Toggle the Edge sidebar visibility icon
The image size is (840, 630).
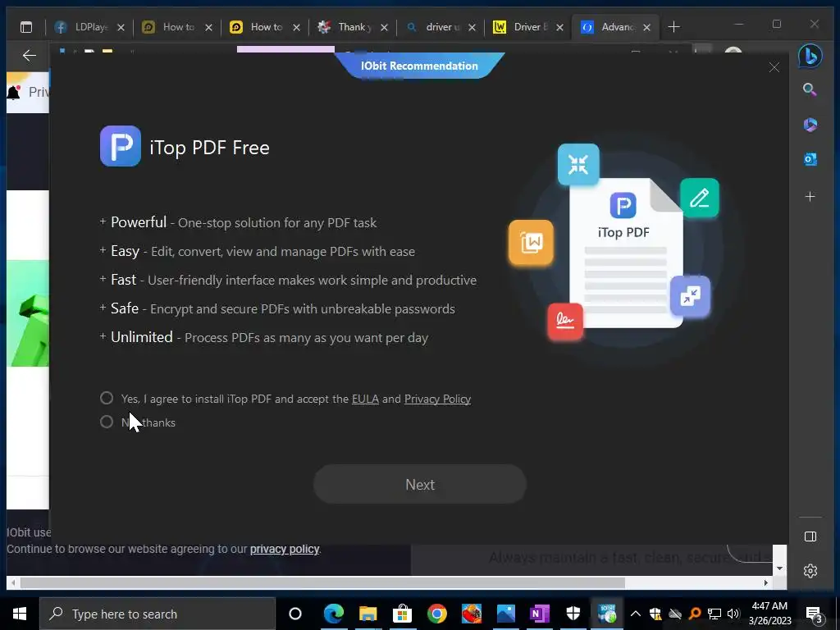click(810, 536)
